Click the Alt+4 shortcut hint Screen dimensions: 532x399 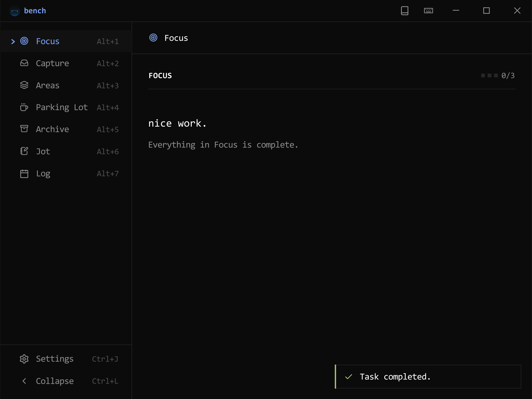click(x=108, y=108)
